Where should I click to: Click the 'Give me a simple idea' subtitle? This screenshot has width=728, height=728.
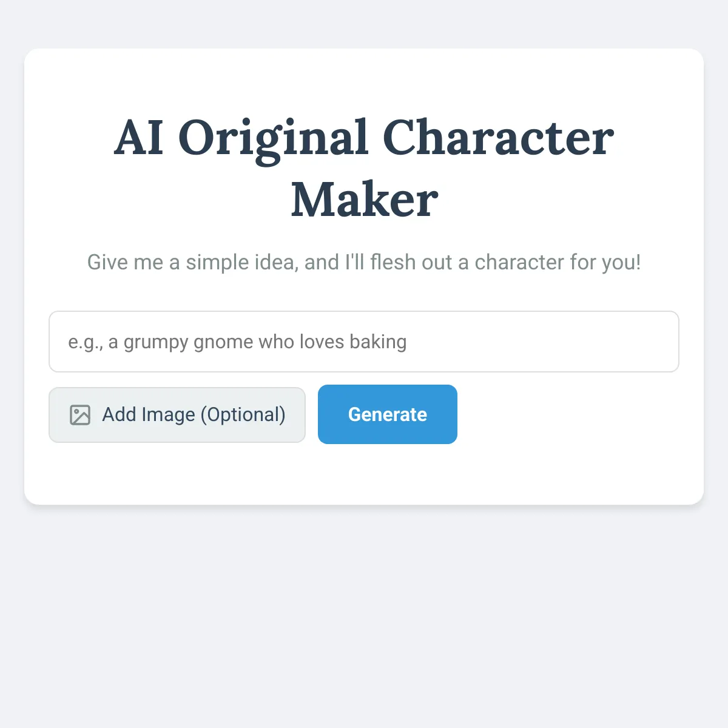(x=193, y=262)
